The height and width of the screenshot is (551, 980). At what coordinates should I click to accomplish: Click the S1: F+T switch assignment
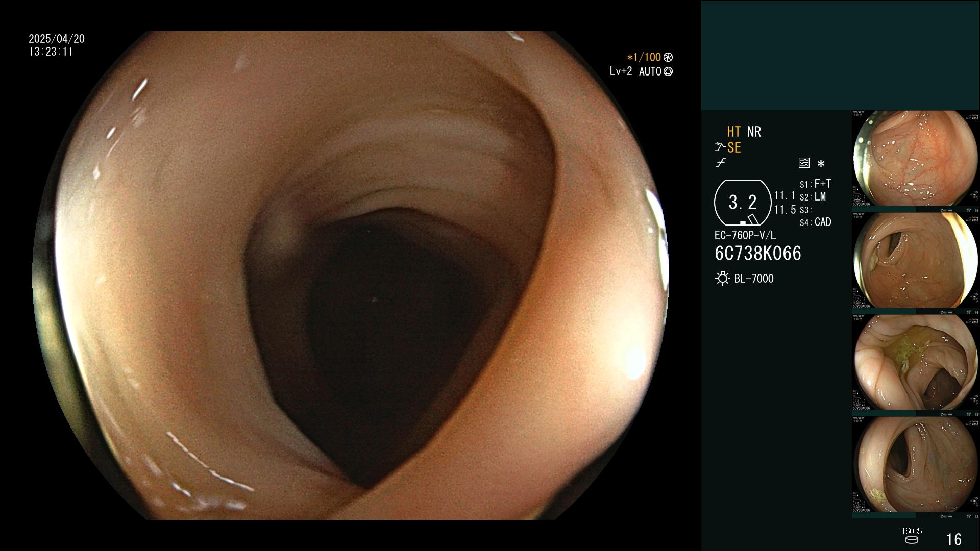815,184
